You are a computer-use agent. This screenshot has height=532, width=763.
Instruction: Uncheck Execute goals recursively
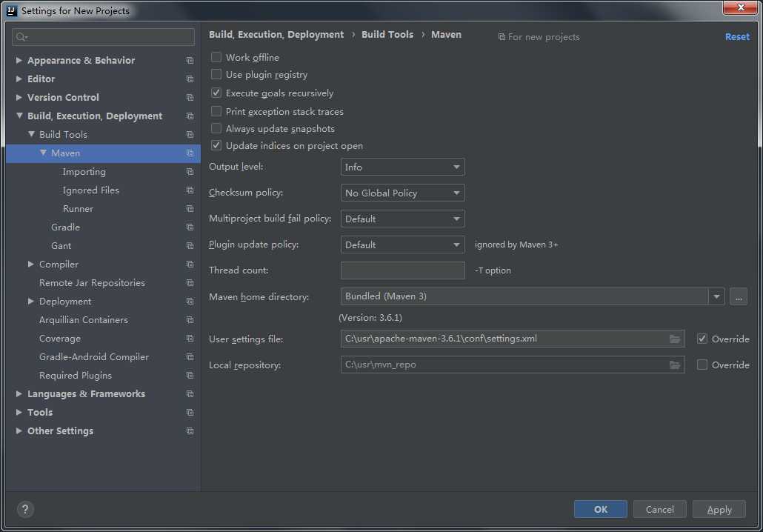(x=216, y=93)
